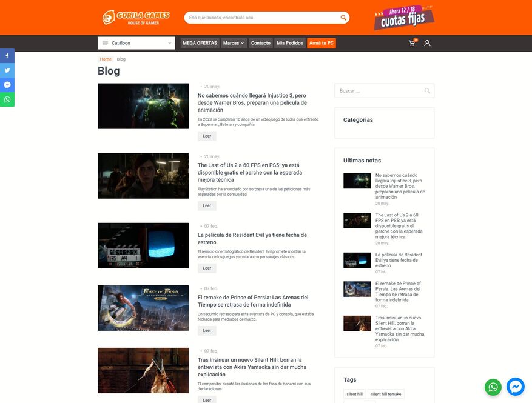Click Home breadcrumb link
This screenshot has height=403, width=532.
[106, 59]
